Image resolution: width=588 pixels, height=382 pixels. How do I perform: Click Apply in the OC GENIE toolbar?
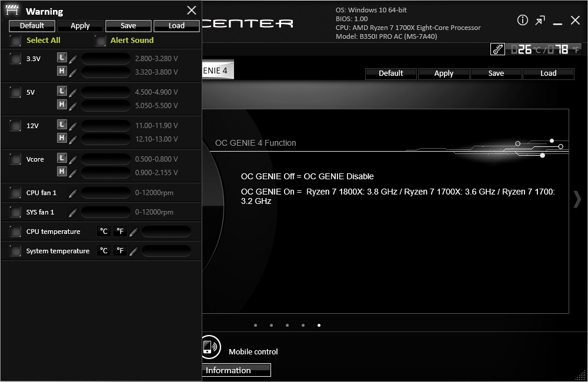click(443, 73)
